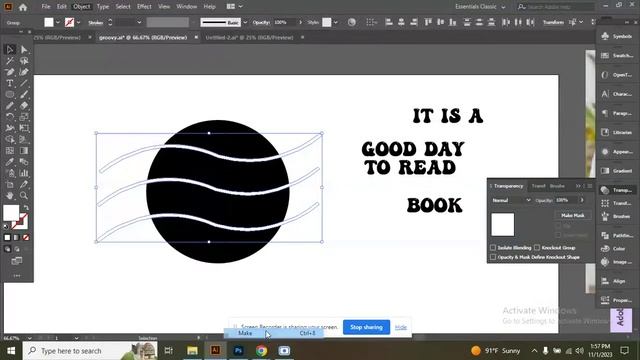Open brush definition Basic dropdown
The image size is (640, 360).
(x=245, y=22)
